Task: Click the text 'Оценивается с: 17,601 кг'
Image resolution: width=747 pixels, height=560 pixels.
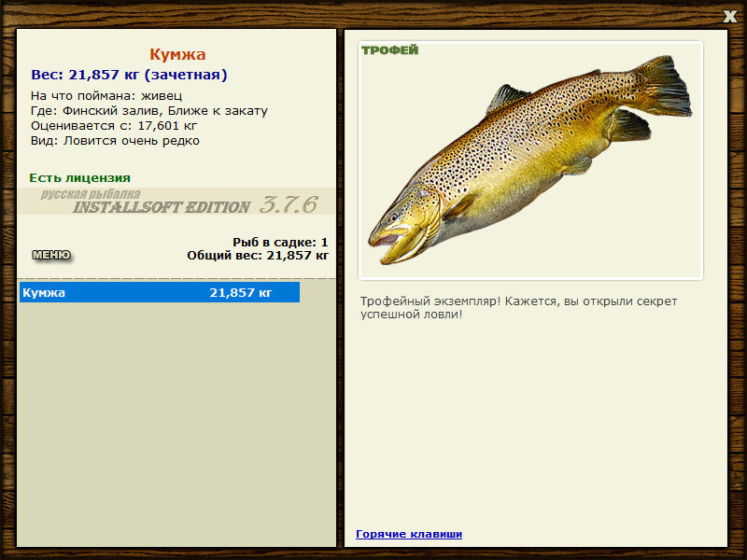Action: point(114,126)
